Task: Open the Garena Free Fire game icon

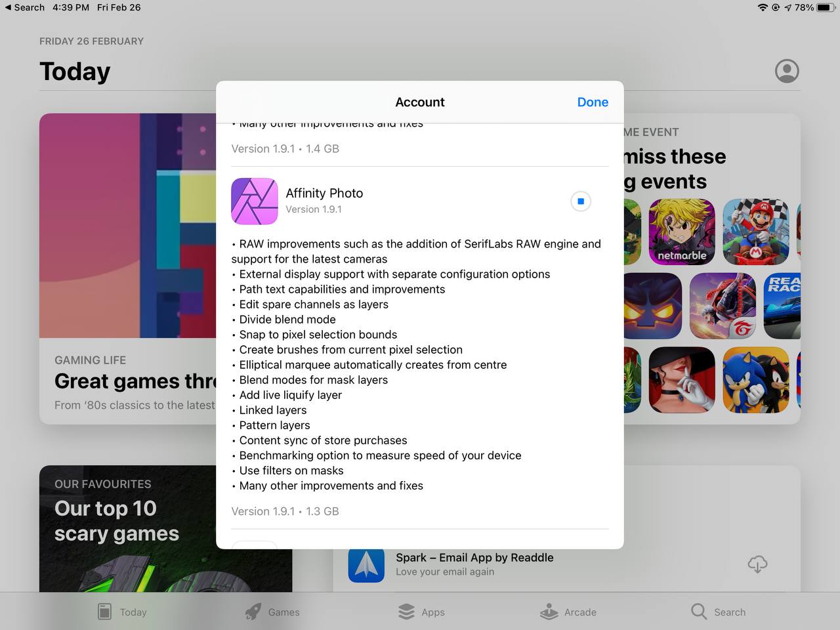Action: pos(723,306)
